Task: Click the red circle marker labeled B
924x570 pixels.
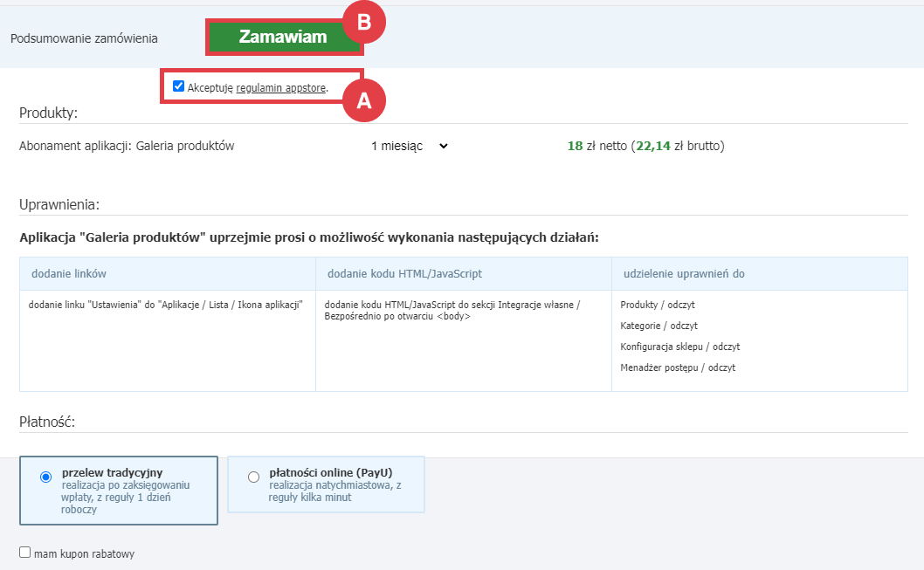Action: [x=364, y=24]
